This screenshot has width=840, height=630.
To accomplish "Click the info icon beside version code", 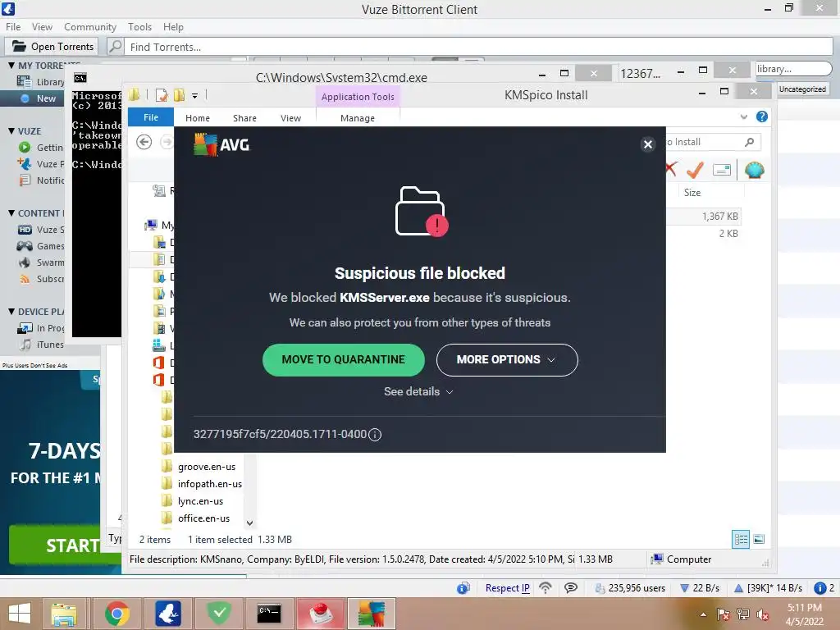I will (375, 435).
